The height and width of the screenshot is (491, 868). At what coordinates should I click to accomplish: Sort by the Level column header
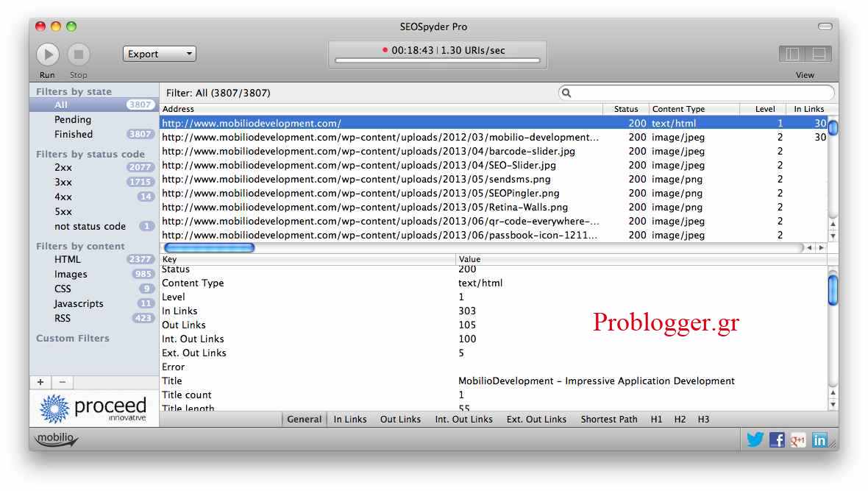pos(763,109)
